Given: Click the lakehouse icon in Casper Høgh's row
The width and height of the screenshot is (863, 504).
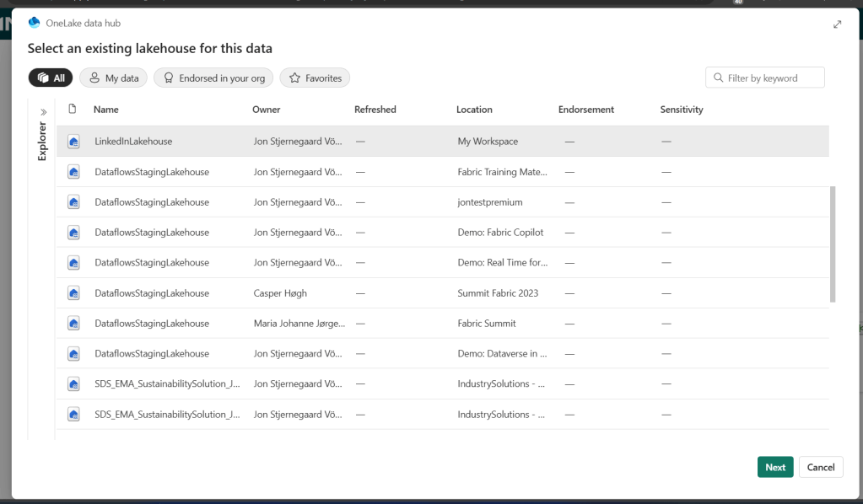Looking at the screenshot, I should 73,293.
